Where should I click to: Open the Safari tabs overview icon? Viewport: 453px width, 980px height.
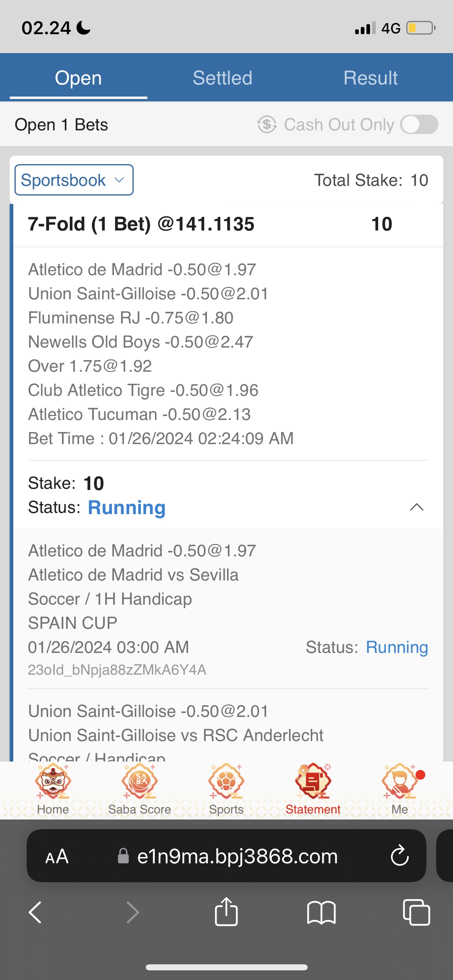[x=416, y=912]
